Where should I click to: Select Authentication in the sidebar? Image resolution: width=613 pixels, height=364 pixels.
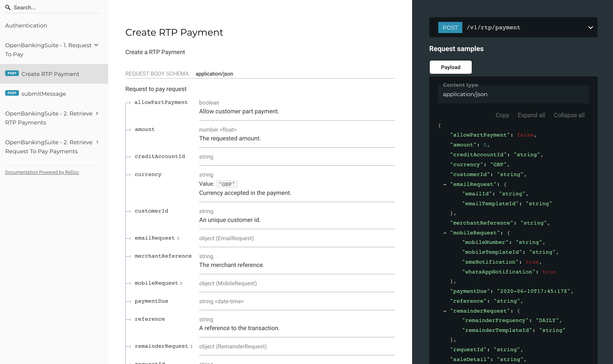[x=26, y=25]
